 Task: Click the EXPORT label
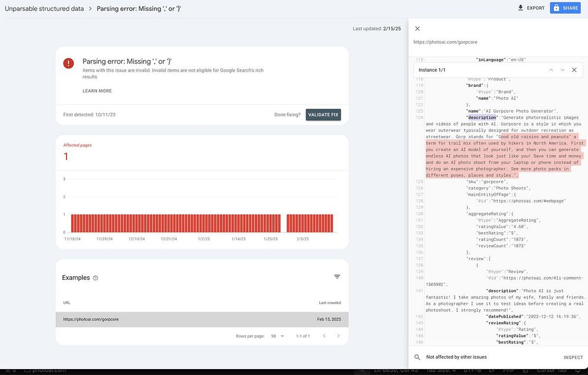point(536,8)
